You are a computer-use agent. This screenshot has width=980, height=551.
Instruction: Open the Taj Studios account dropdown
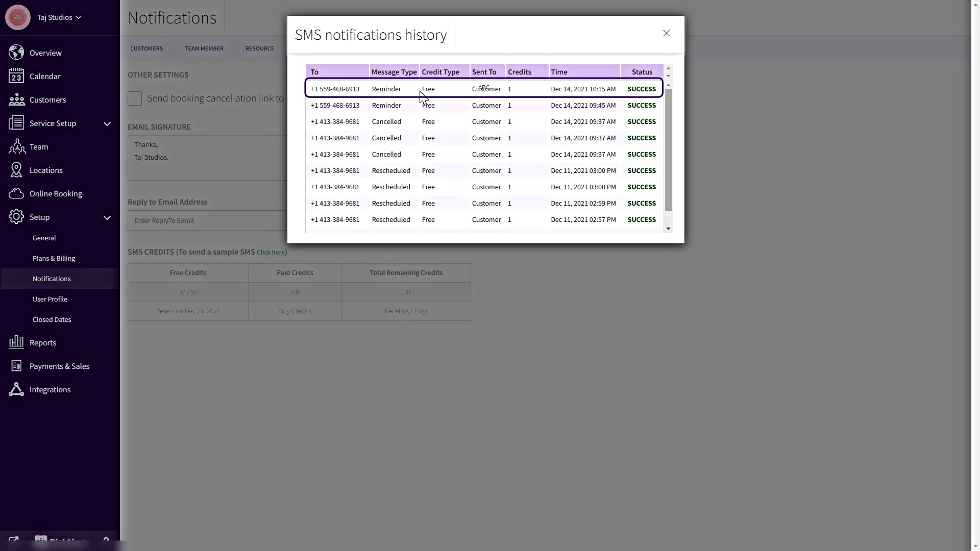coord(59,17)
